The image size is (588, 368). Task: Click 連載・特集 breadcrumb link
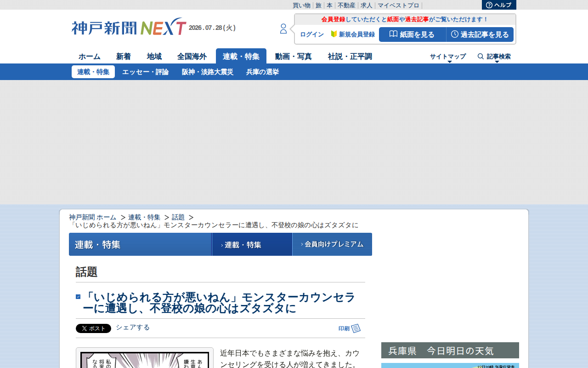click(144, 217)
